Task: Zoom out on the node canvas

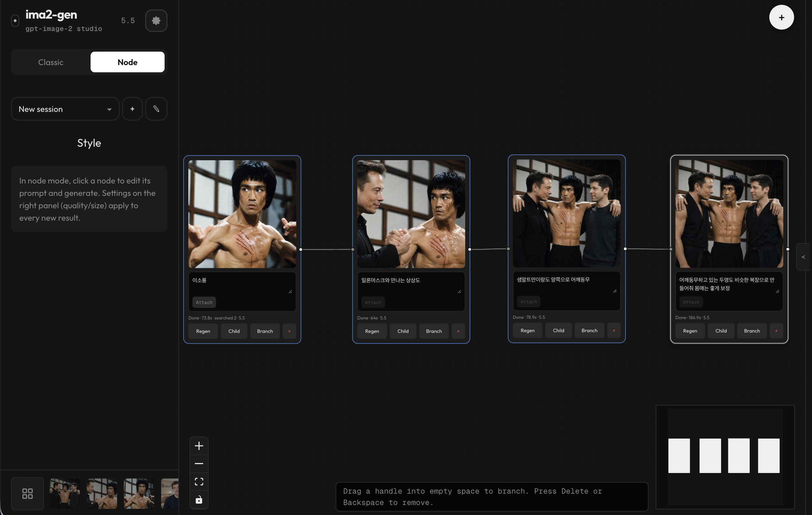Action: pos(199,464)
